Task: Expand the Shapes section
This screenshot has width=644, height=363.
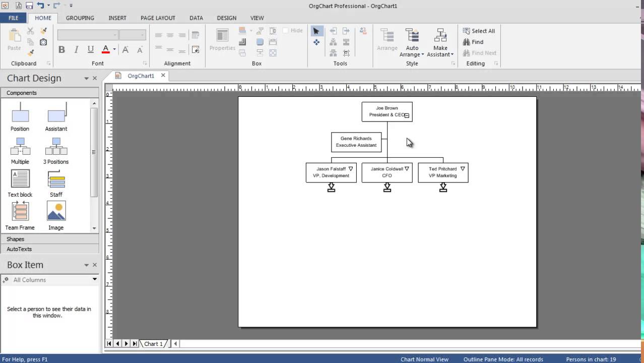Action: (x=49, y=239)
